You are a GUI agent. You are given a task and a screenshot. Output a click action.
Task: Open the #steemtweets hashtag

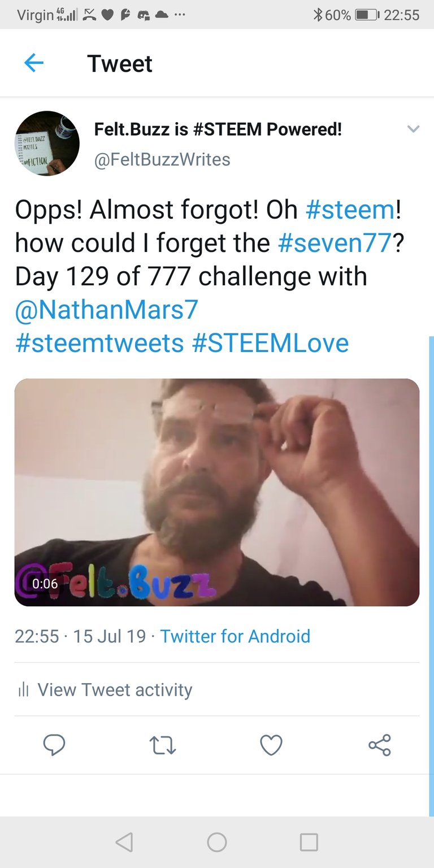coord(99,343)
